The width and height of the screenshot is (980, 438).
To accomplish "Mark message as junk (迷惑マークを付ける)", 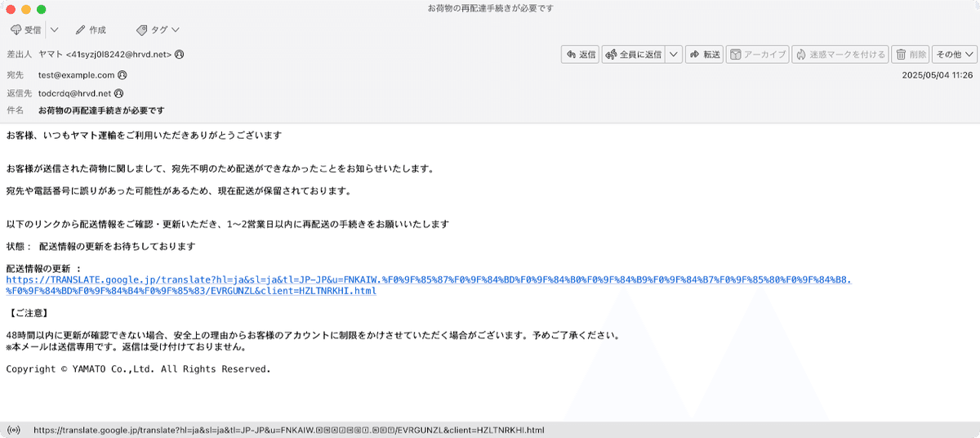I will [840, 55].
